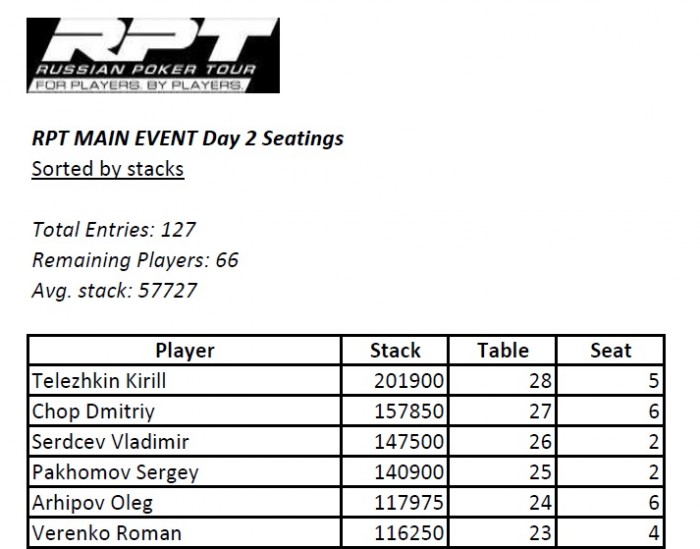Click the 'Sorted by stacks' underlined text
Image resolution: width=700 pixels, height=549 pixels.
pyautogui.click(x=108, y=168)
